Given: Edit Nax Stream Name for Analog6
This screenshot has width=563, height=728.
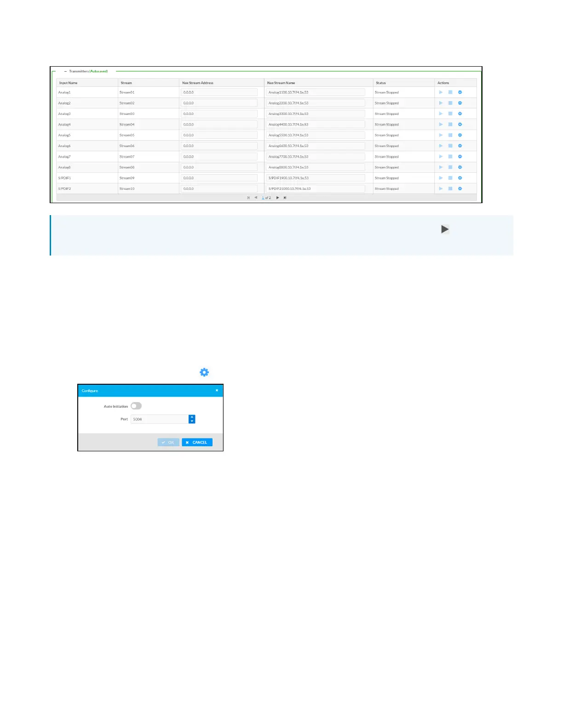Looking at the screenshot, I should (x=316, y=146).
